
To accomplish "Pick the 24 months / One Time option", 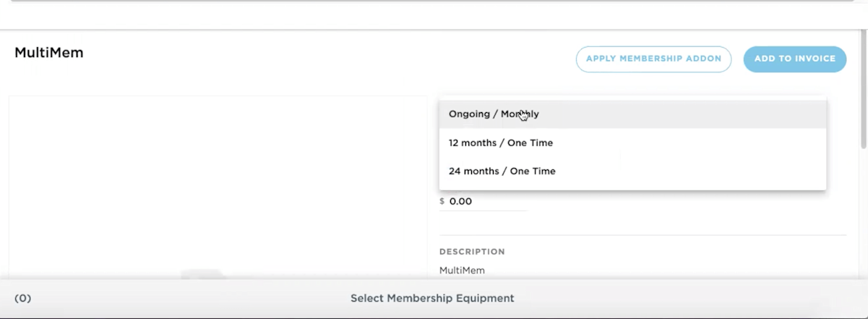I will click(x=502, y=171).
